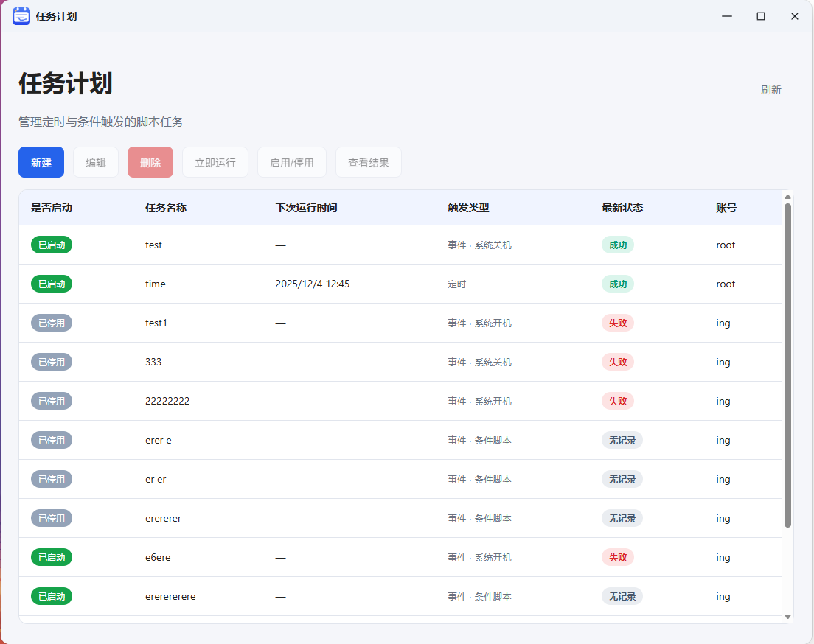Toggle the 已启动 badge on the test task

(x=51, y=245)
